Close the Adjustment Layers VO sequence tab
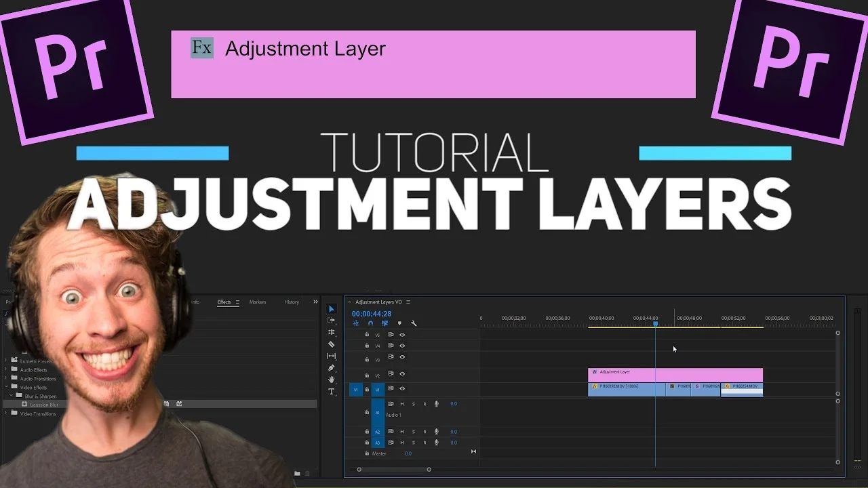Image resolution: width=868 pixels, height=488 pixels. point(349,302)
